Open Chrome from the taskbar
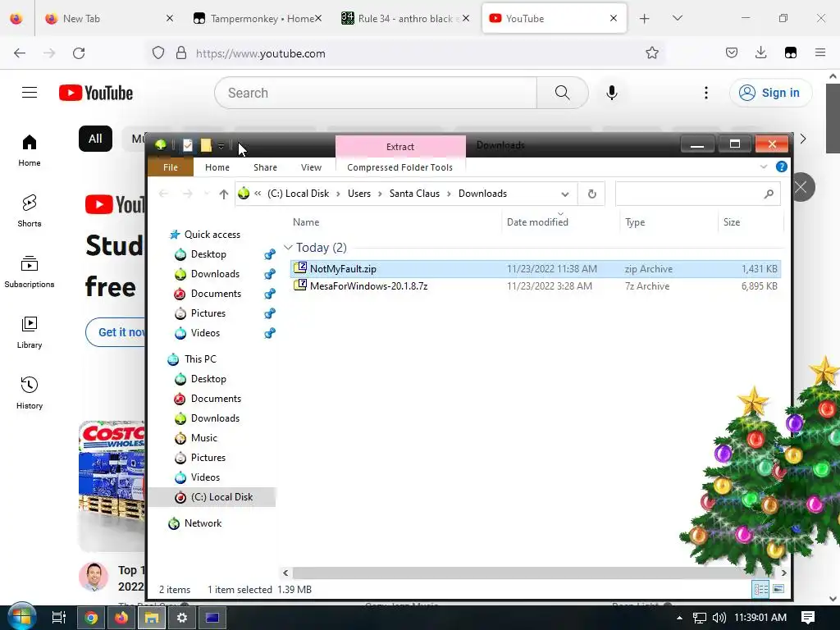Screen dimensions: 840x630 coord(91,618)
